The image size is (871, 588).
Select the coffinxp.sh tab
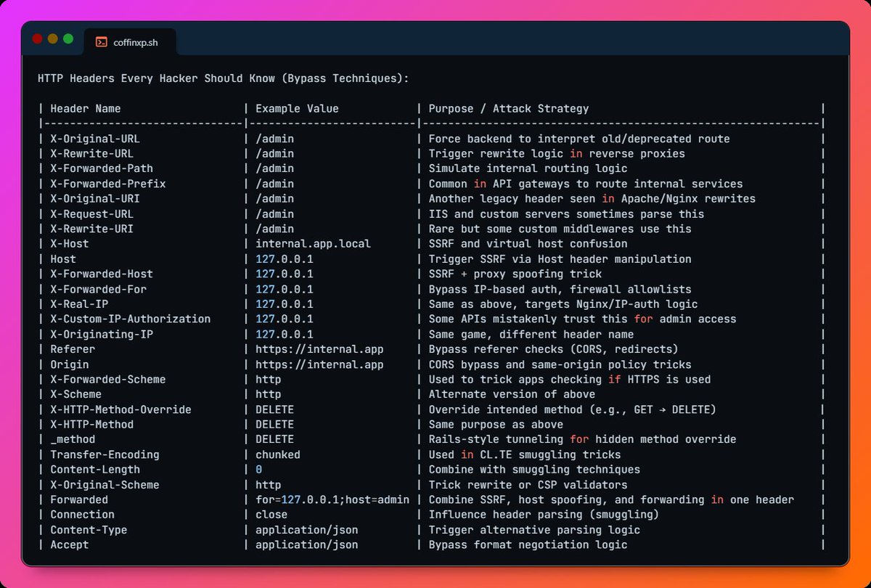[x=130, y=42]
